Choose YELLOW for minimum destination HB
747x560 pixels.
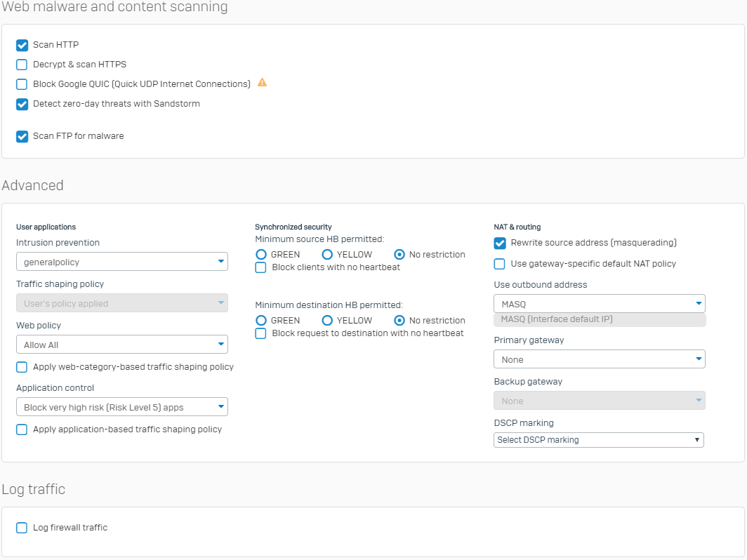click(327, 321)
